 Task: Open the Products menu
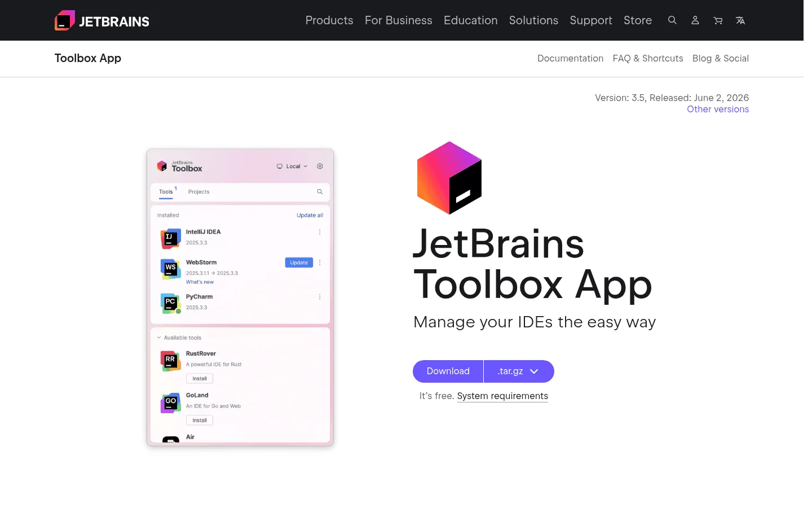click(x=329, y=20)
